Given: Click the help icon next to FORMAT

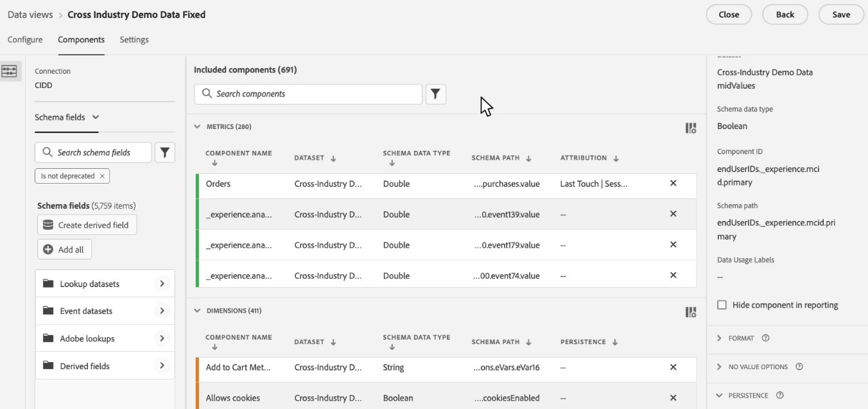Looking at the screenshot, I should pyautogui.click(x=765, y=338).
